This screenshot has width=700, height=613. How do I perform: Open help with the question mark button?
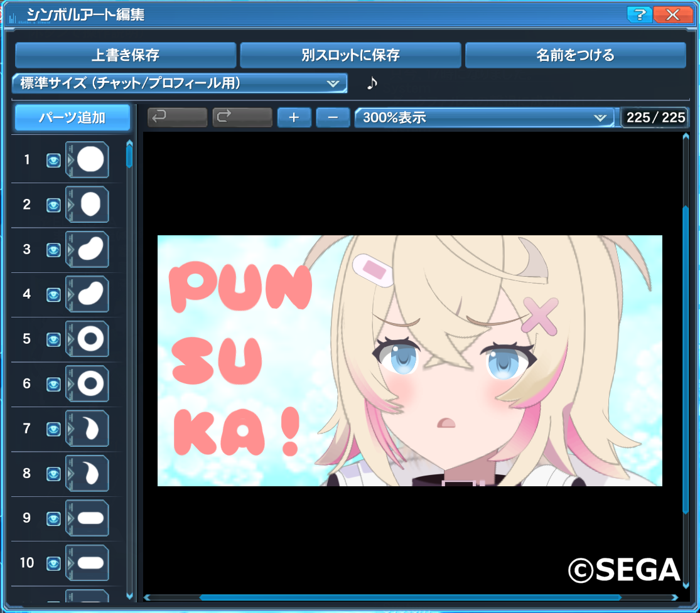tap(640, 14)
